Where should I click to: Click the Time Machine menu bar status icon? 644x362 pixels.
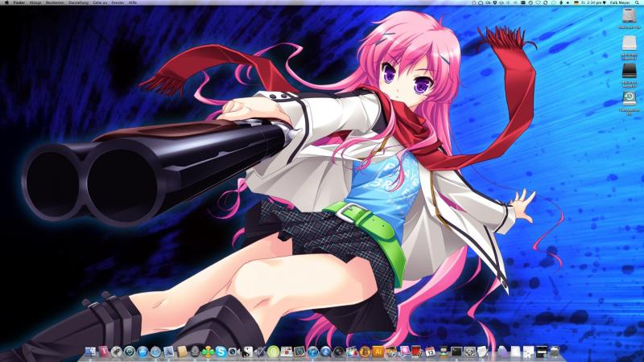tap(530, 2)
